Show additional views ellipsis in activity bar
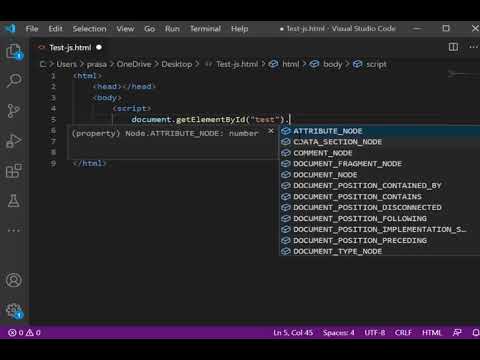Screen dimensions: 480x360 pos(14,230)
